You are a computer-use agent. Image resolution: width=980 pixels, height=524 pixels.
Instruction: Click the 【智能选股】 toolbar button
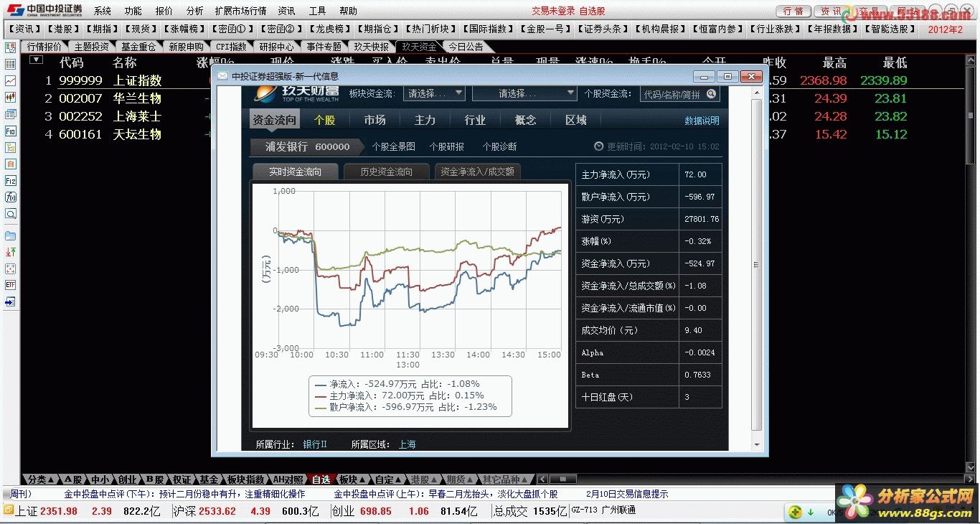point(890,29)
